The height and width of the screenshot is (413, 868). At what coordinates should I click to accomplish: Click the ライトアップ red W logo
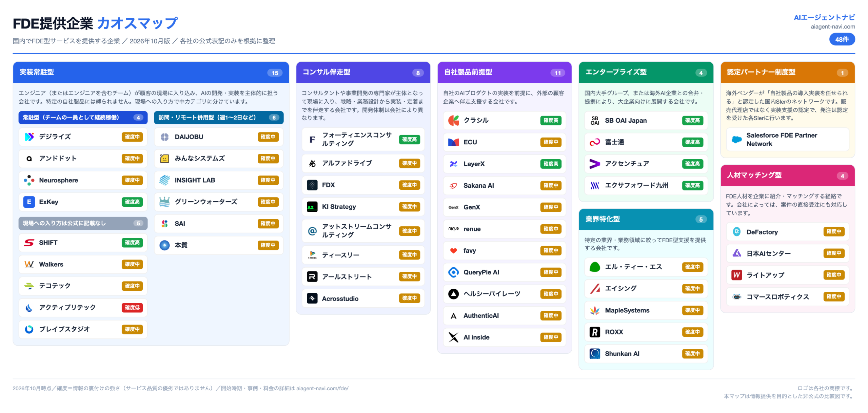736,275
